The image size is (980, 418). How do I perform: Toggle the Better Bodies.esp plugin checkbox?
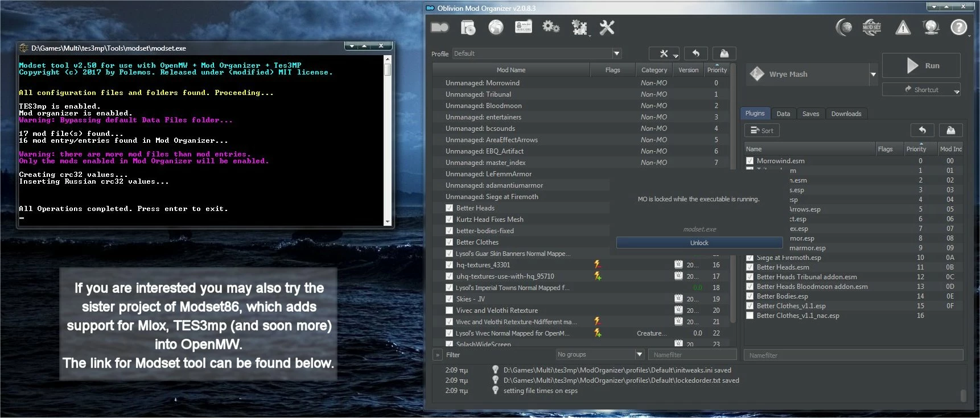click(750, 296)
